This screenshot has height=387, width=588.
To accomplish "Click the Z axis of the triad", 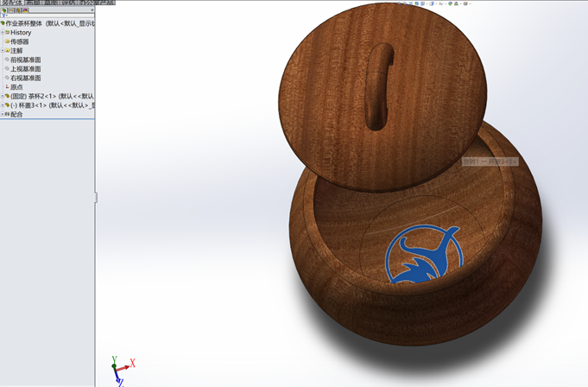I will click(x=117, y=378).
